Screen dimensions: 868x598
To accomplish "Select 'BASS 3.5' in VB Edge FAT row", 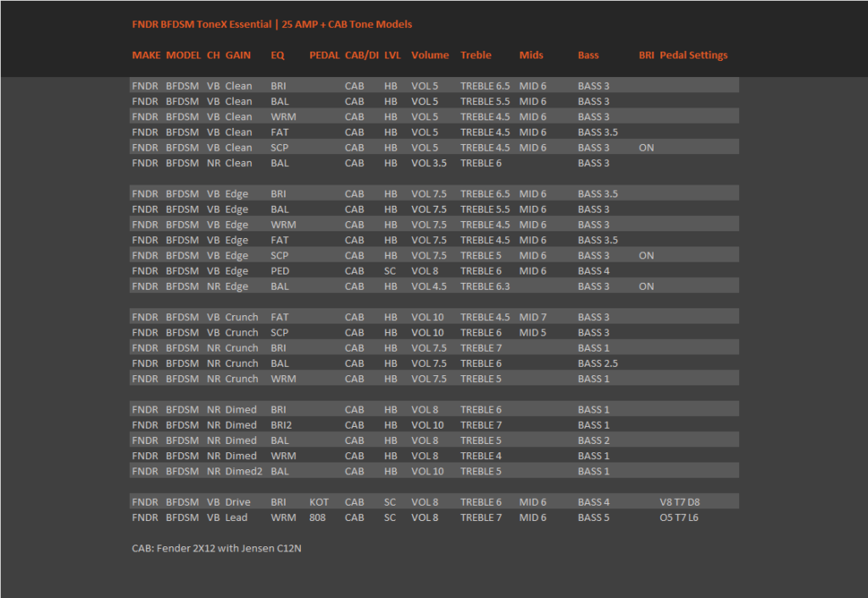I will pos(598,241).
